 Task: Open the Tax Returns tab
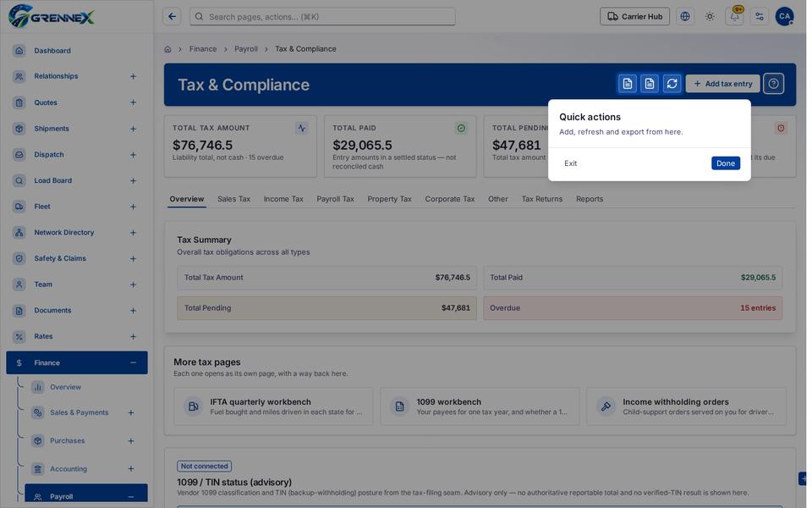pos(541,199)
